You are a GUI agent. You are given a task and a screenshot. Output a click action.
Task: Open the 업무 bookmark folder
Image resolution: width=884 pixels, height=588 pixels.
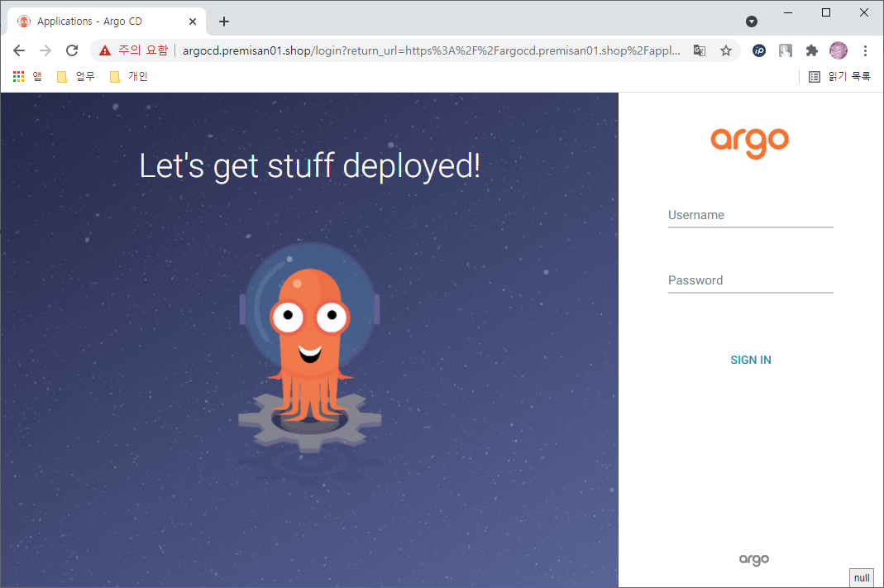(76, 77)
